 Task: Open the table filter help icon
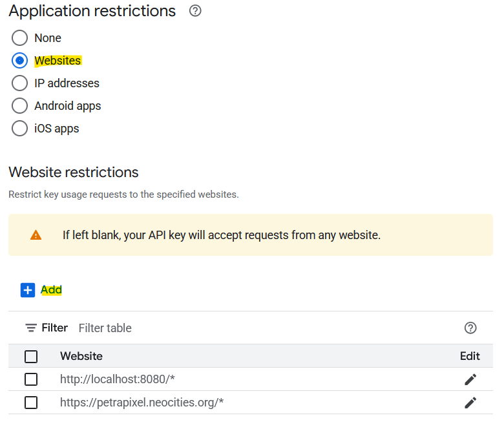point(470,328)
